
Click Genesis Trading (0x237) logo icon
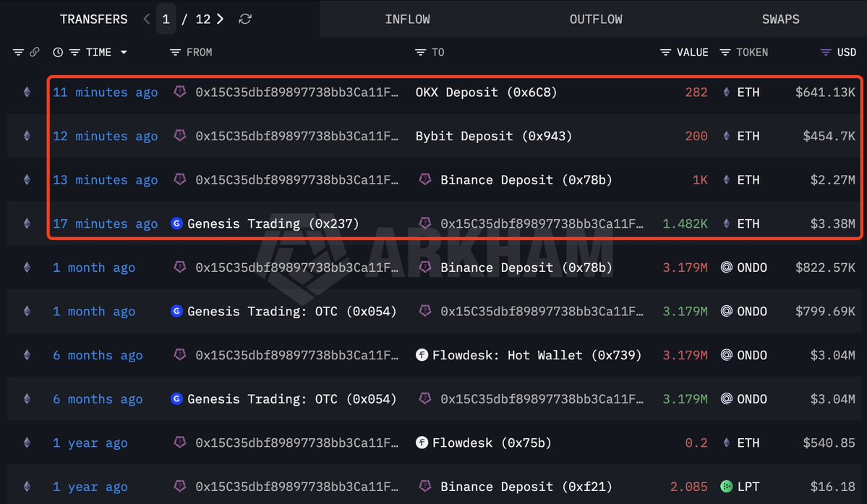[x=176, y=223]
